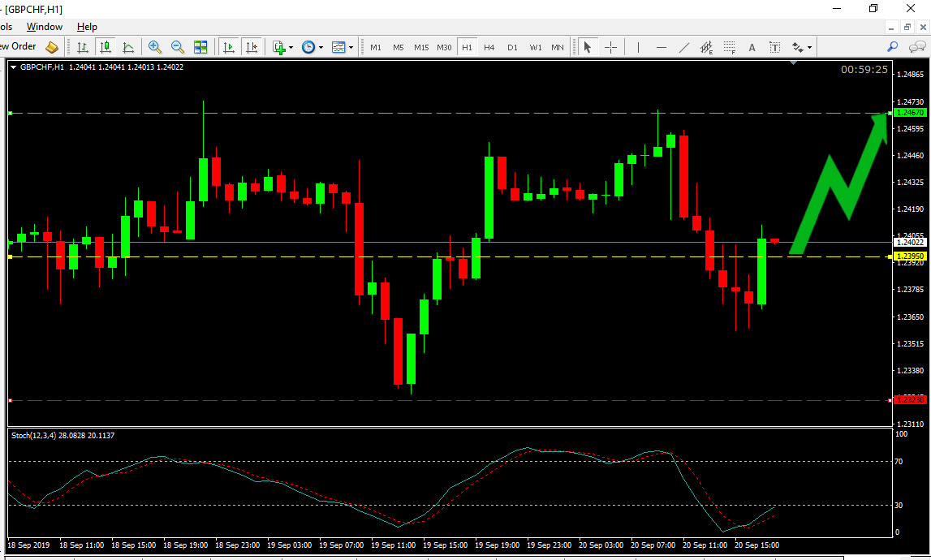This screenshot has width=931, height=560.
Task: Expand the templates dropdown
Action: tap(343, 47)
